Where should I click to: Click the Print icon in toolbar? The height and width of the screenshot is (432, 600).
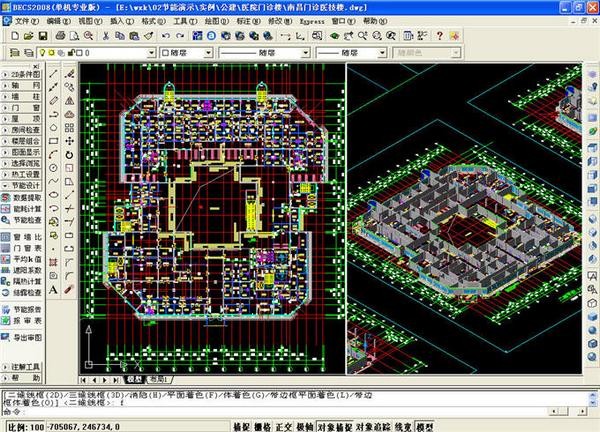pyautogui.click(x=60, y=36)
